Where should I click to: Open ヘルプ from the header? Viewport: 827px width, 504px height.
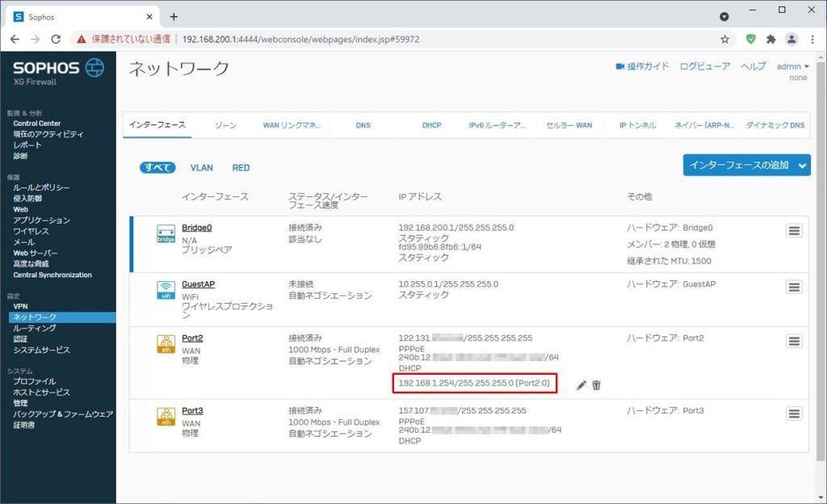754,66
